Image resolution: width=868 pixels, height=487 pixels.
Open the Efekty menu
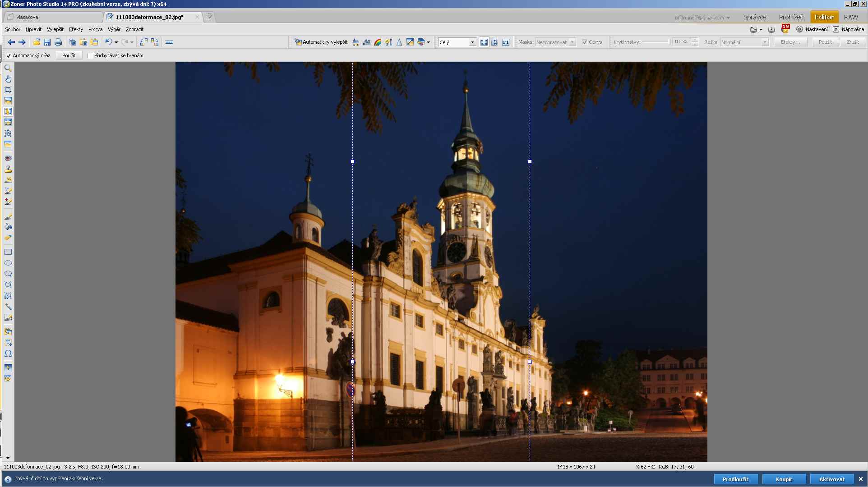point(76,29)
